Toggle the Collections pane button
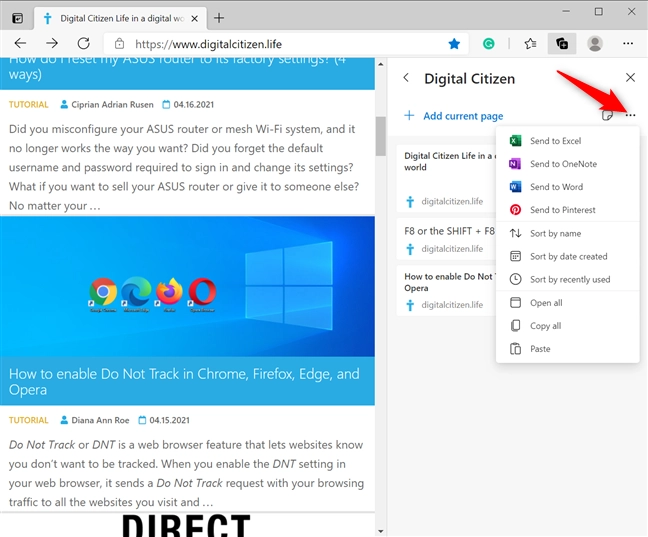648x537 pixels. (562, 43)
